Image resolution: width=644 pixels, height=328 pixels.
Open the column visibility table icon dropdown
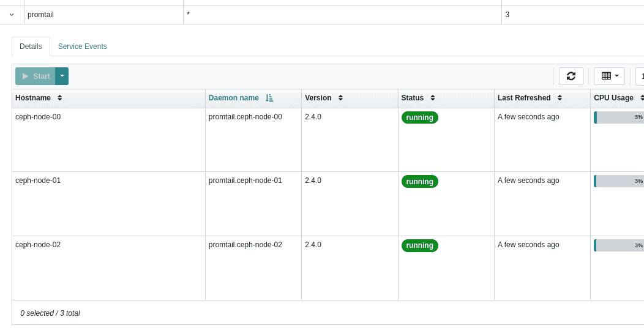tap(609, 76)
